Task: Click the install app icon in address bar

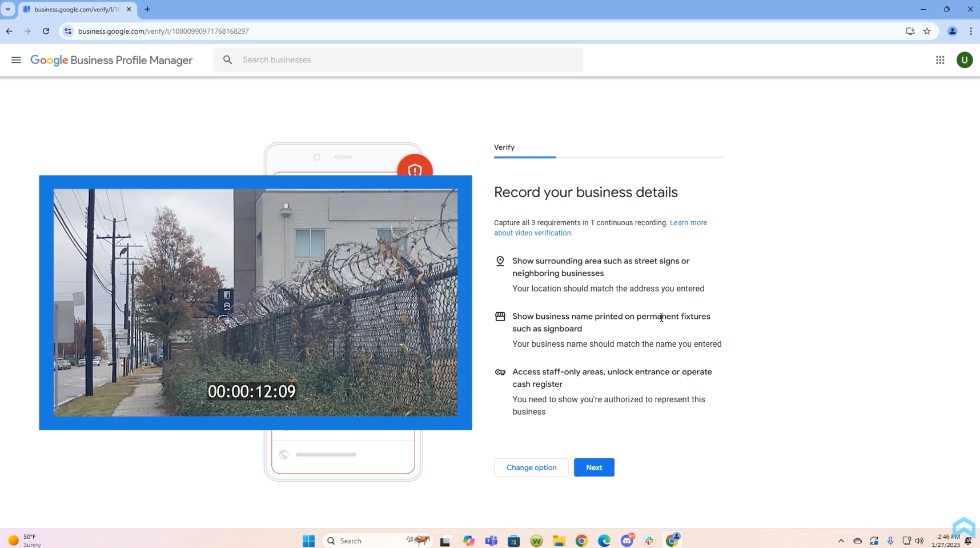Action: [x=910, y=31]
